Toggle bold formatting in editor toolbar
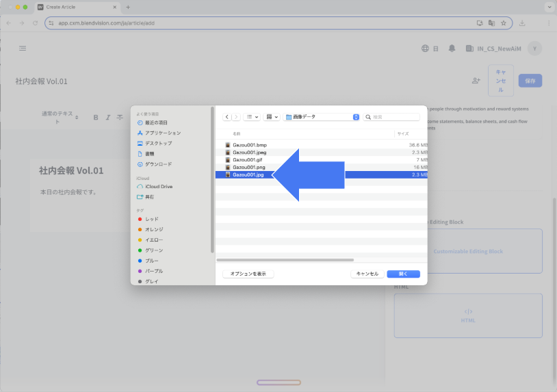Image resolution: width=557 pixels, height=392 pixels. click(x=96, y=117)
